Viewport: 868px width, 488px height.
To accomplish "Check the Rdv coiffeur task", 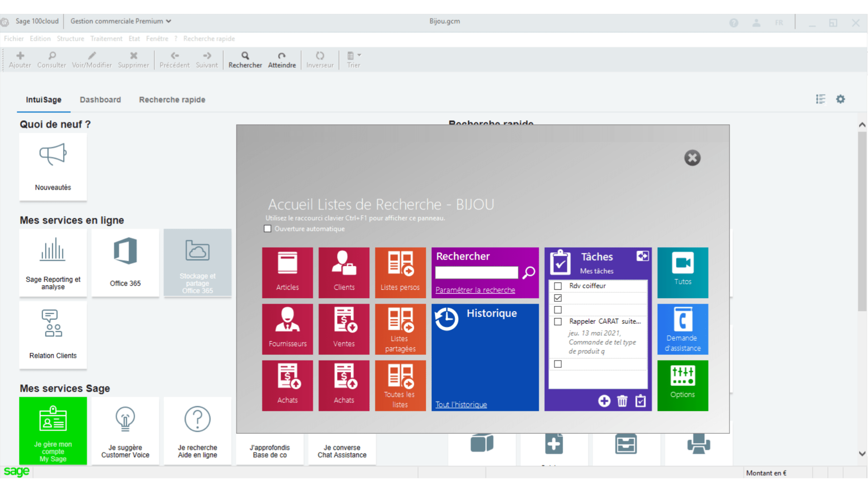I will pyautogui.click(x=558, y=286).
